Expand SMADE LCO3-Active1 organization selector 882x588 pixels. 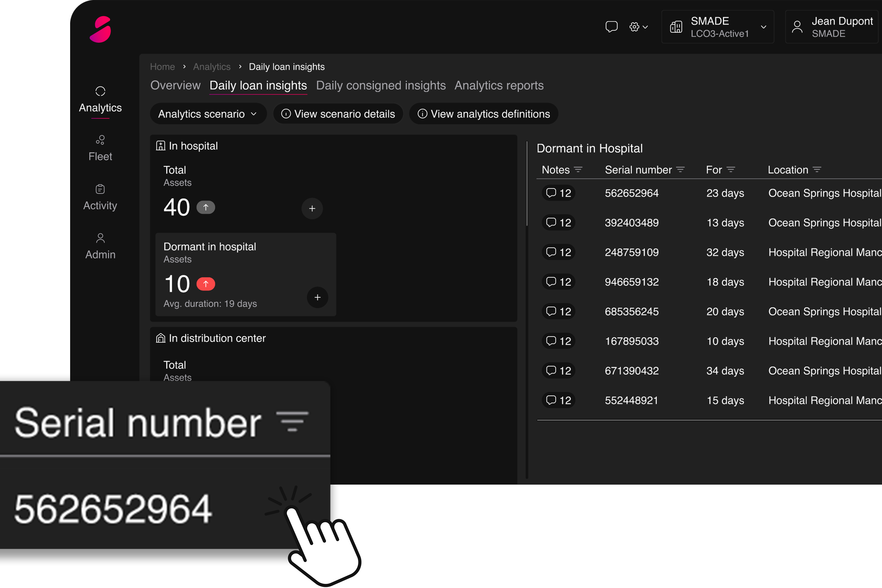click(718, 27)
